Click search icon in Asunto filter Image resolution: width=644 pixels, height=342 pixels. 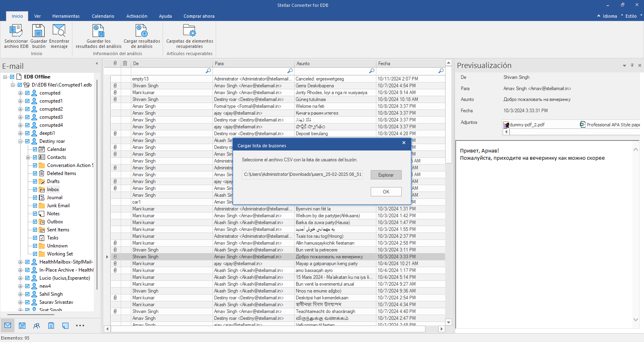[372, 71]
